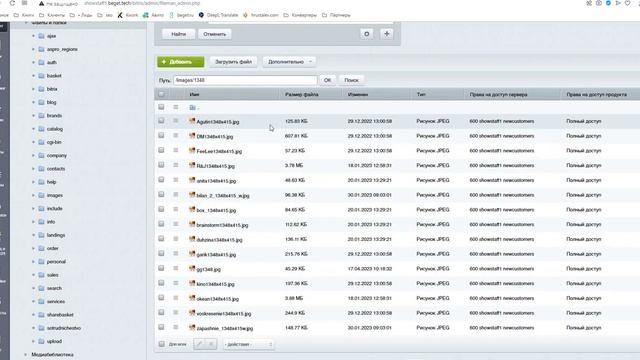Expand the aspro_regions folder

coord(33,49)
